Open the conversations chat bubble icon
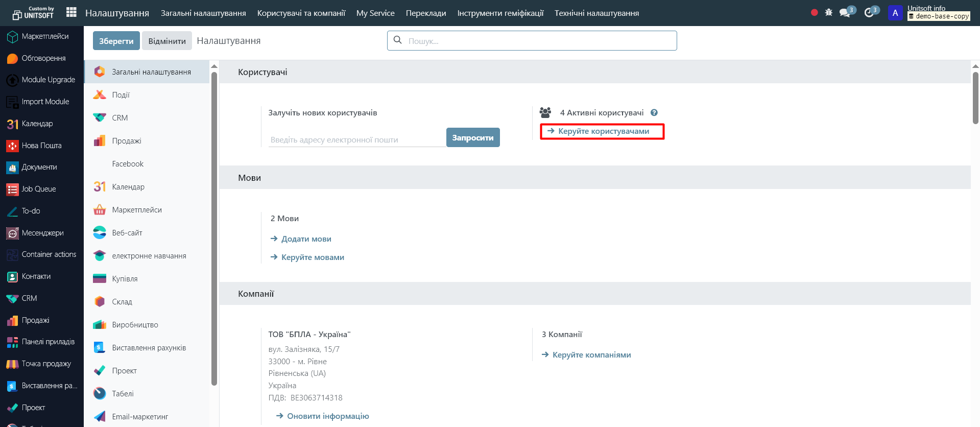Viewport: 980px width, 427px height. click(x=845, y=12)
